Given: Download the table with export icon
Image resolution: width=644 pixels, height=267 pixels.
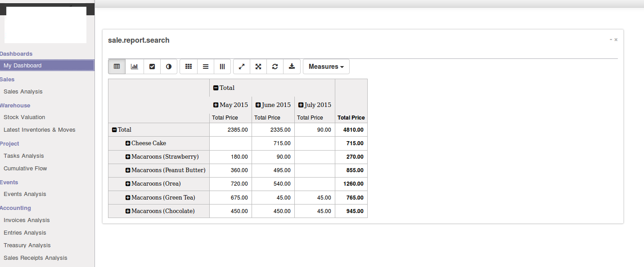Looking at the screenshot, I should pyautogui.click(x=292, y=67).
